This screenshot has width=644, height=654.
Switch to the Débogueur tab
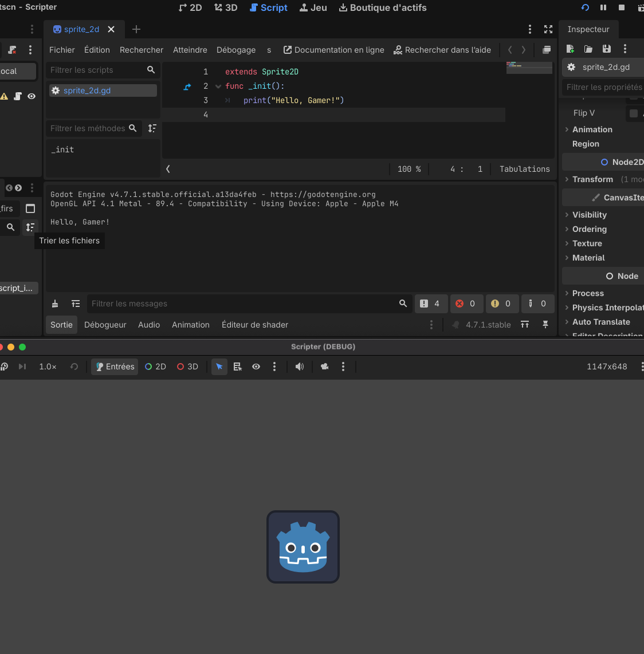tap(105, 325)
